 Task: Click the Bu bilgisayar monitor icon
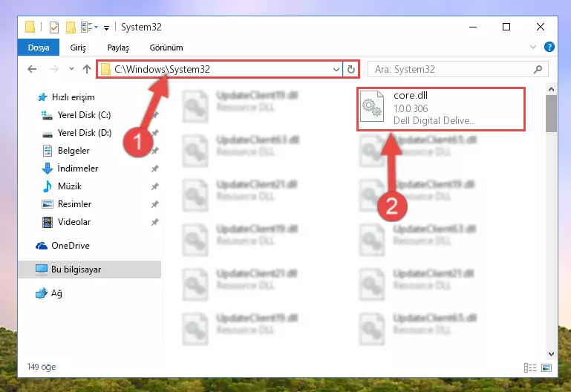click(42, 269)
